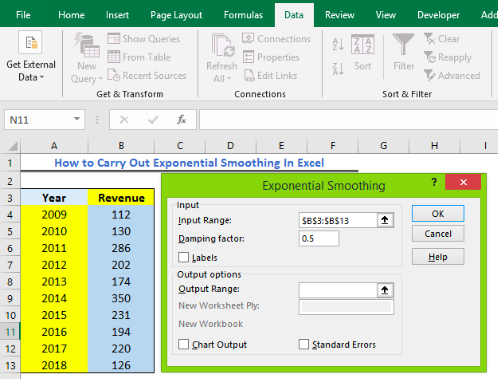This screenshot has width=502, height=379.
Task: Switch to the Developer tab
Action: 438,15
